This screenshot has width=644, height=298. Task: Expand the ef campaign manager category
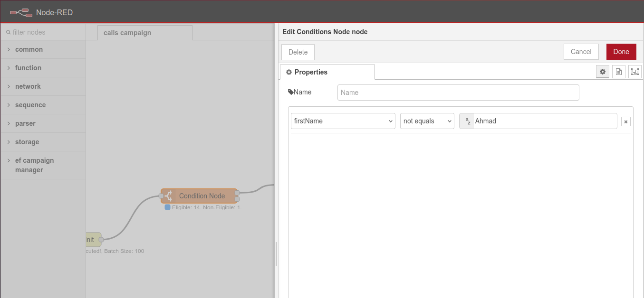[34, 165]
